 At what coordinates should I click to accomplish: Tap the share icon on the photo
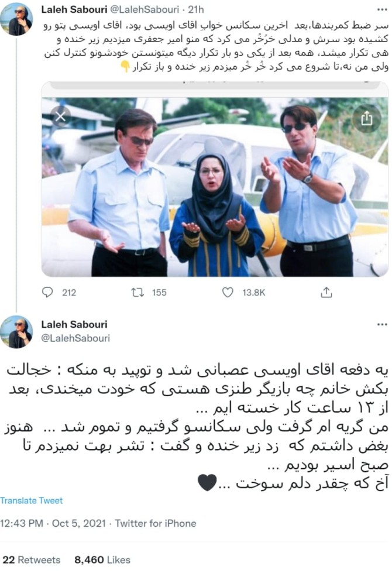pyautogui.click(x=366, y=118)
